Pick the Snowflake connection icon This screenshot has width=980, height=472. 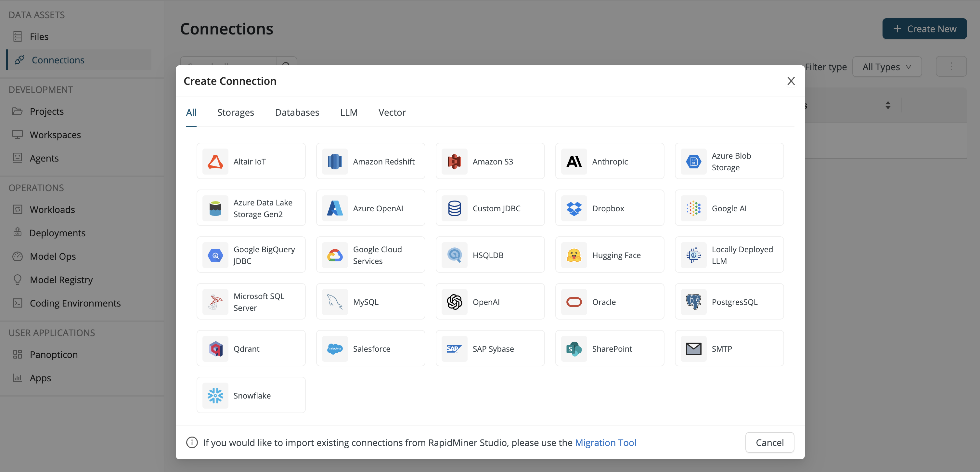(x=215, y=396)
